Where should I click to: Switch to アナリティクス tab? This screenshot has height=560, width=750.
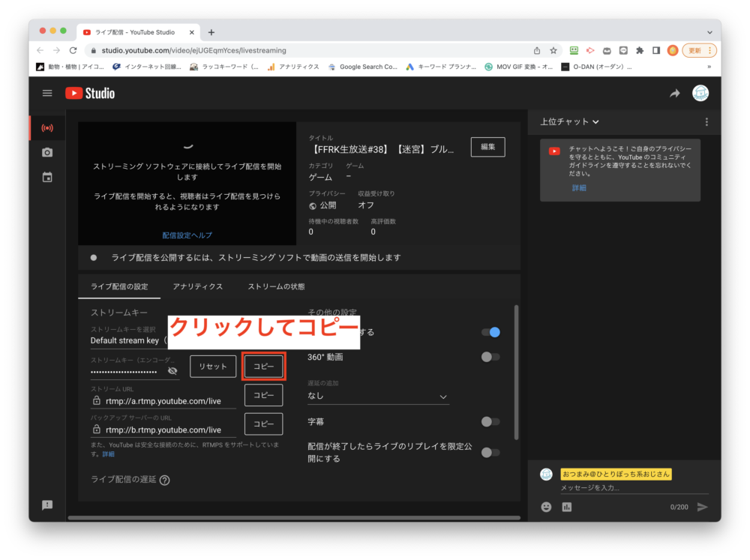tap(197, 286)
